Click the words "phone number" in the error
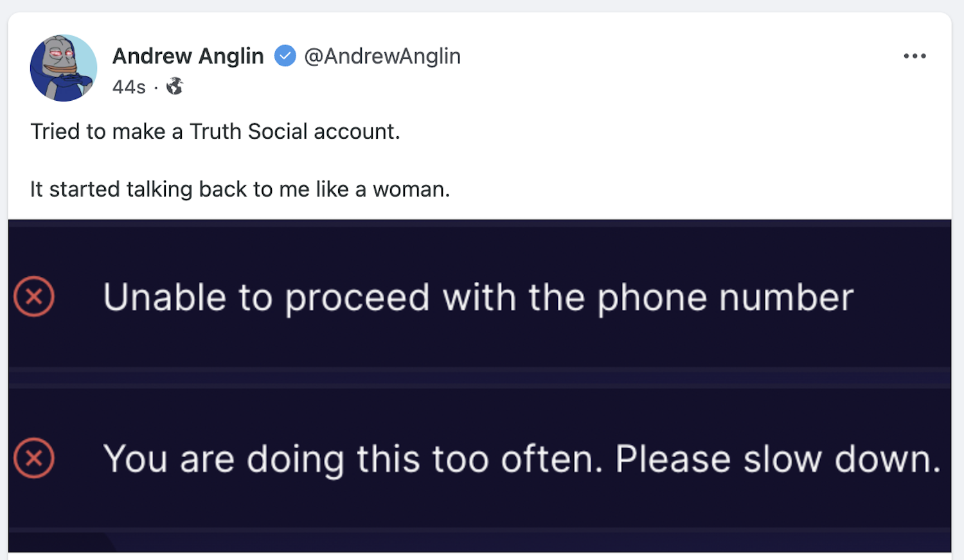 (x=725, y=298)
